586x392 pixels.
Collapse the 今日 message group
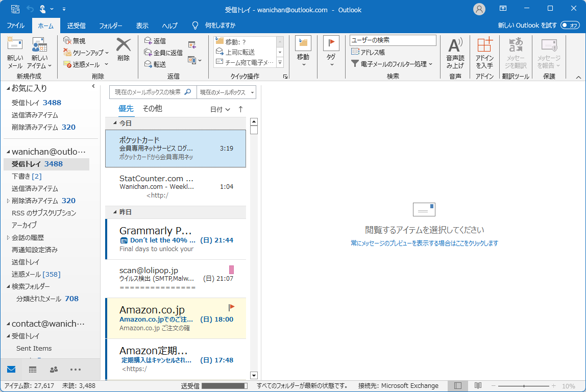[x=115, y=123]
